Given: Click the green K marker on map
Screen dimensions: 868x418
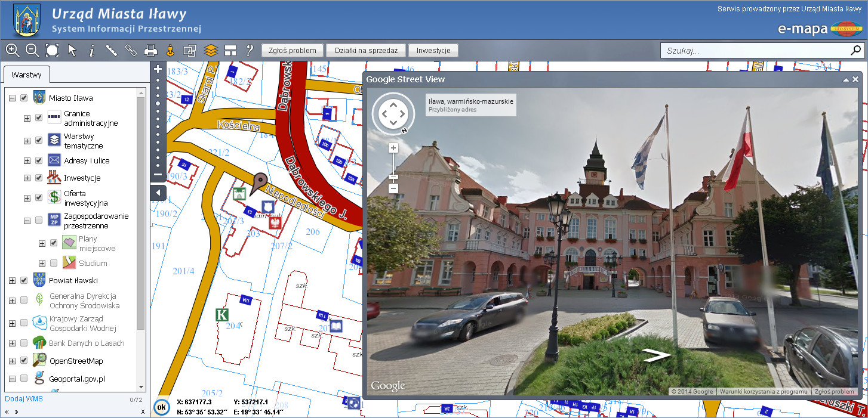Looking at the screenshot, I should 222,314.
